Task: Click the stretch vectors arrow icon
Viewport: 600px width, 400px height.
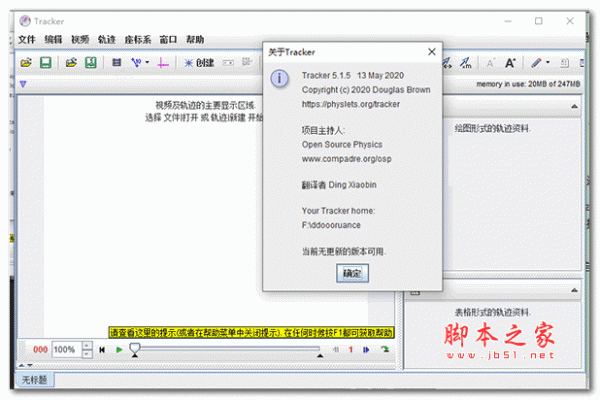Action: (447, 63)
